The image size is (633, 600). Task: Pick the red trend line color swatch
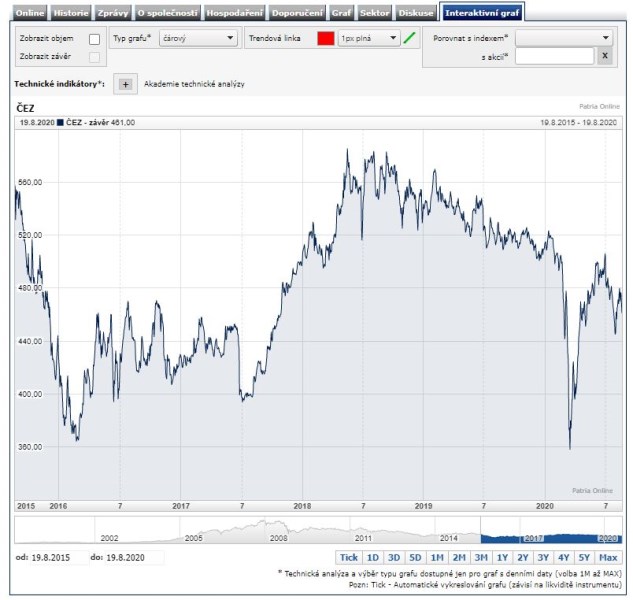coord(325,38)
